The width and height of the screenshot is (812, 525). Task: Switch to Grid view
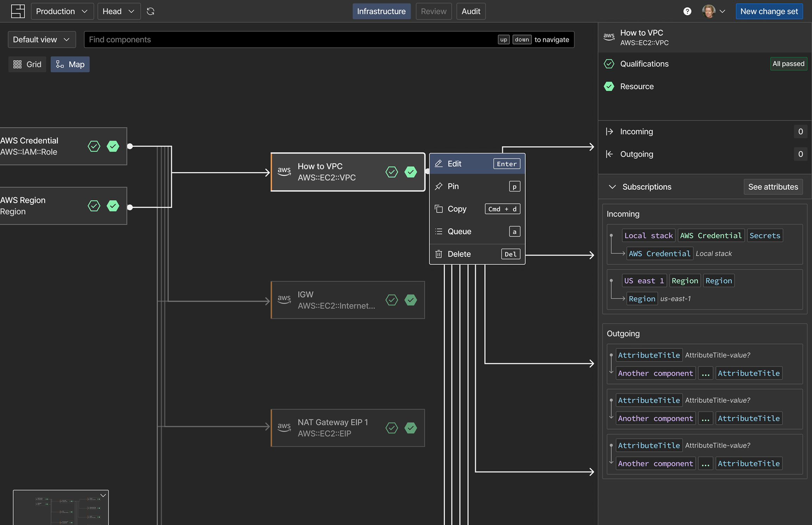[27, 64]
